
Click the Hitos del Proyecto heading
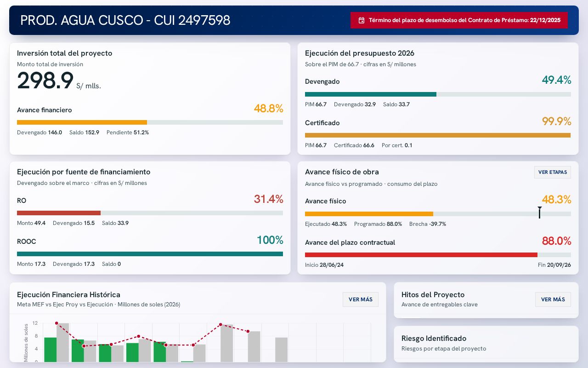[x=433, y=294]
